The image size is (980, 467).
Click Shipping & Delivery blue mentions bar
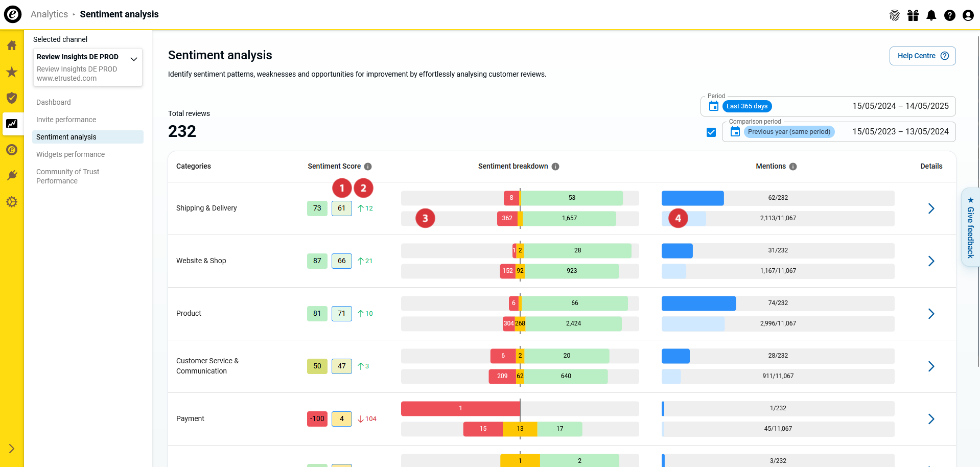[693, 198]
